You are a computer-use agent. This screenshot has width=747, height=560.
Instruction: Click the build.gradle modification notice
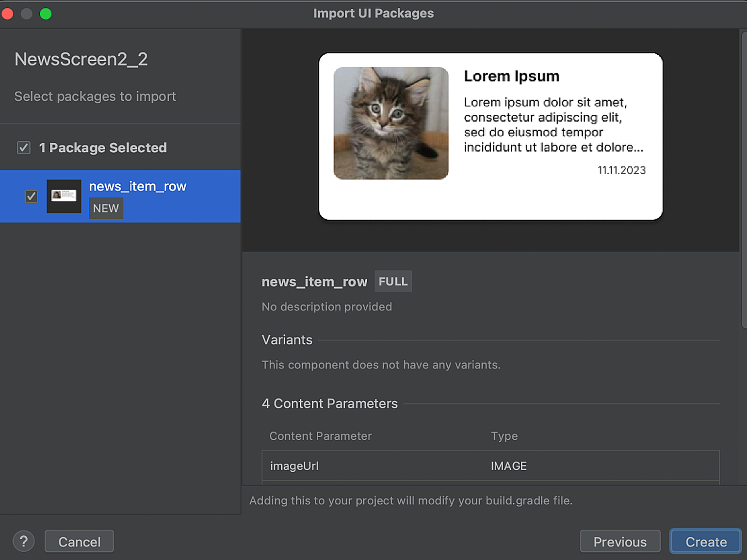411,500
